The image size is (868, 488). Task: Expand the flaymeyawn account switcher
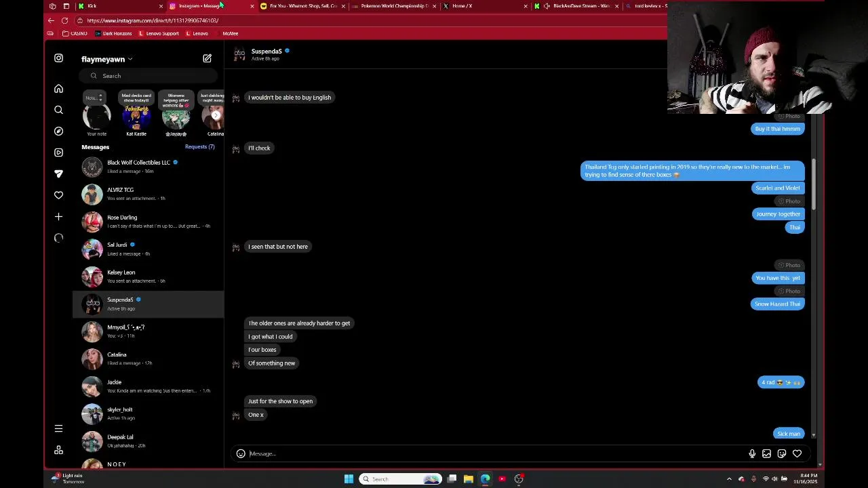pyautogui.click(x=107, y=59)
